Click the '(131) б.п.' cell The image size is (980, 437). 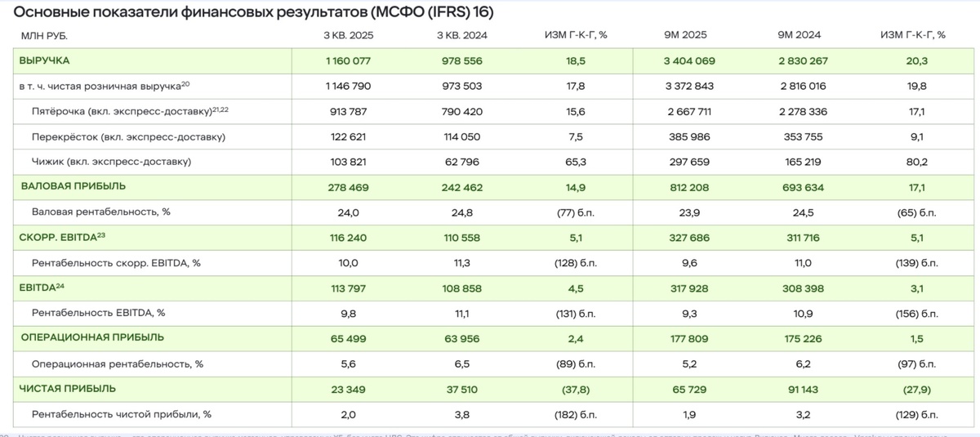(576, 312)
